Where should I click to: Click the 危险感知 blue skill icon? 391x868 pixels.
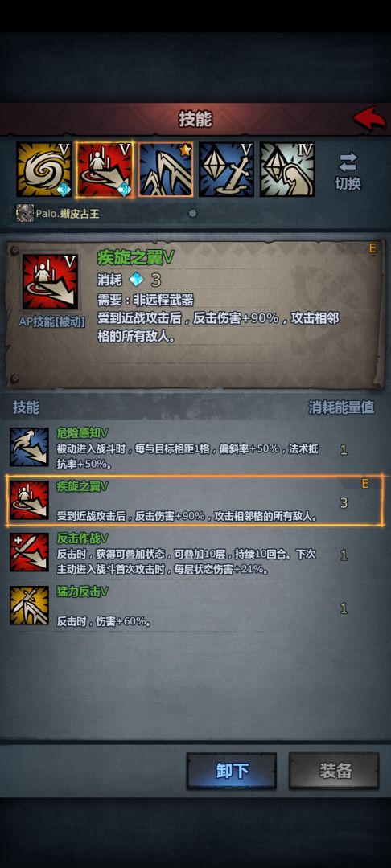pos(29,448)
